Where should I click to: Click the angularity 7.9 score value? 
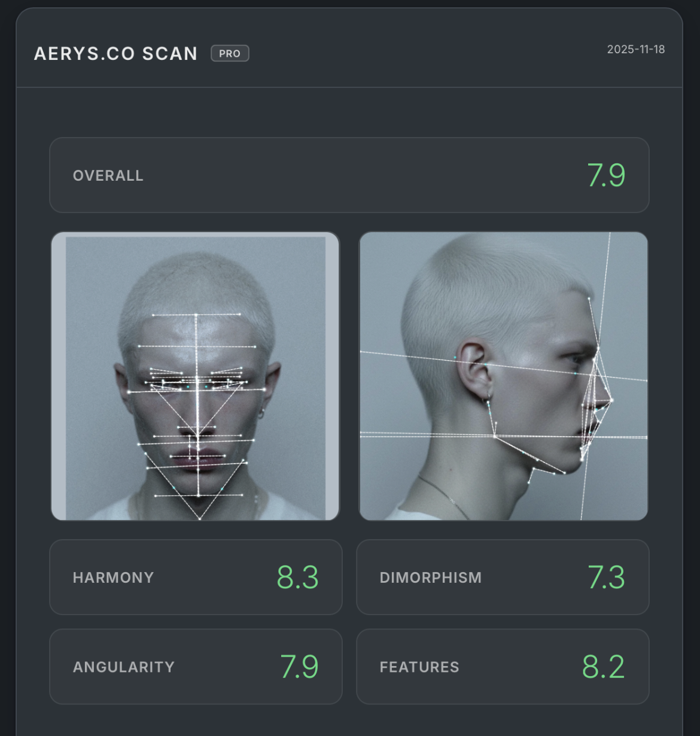[x=299, y=667]
